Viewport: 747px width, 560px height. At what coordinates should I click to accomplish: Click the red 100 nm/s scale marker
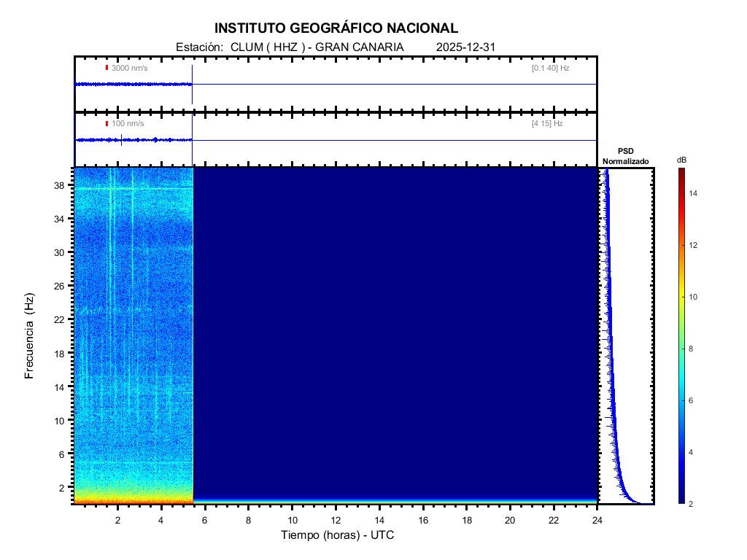click(107, 124)
